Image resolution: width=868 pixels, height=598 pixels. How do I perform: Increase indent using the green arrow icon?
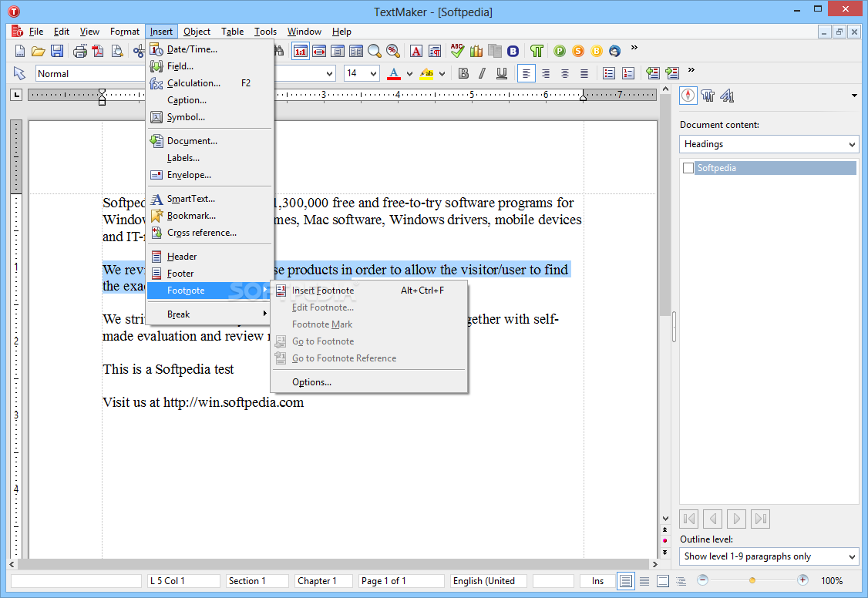(672, 73)
